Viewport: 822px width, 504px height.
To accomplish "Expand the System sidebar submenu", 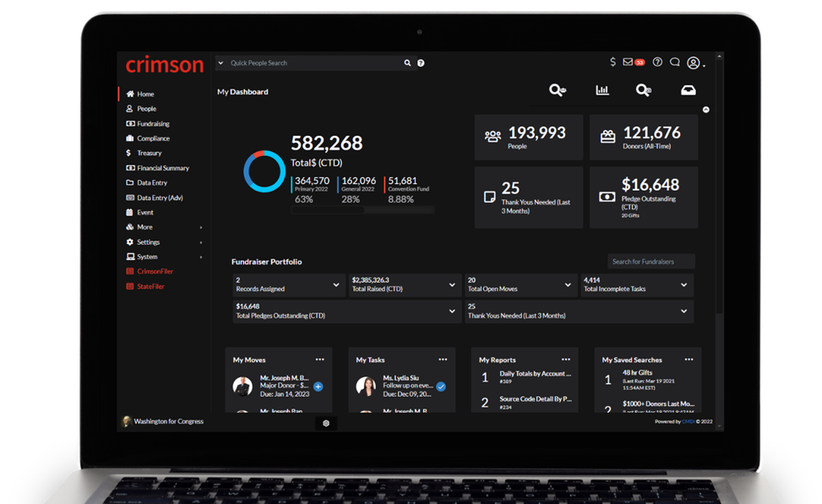I will pos(201,257).
